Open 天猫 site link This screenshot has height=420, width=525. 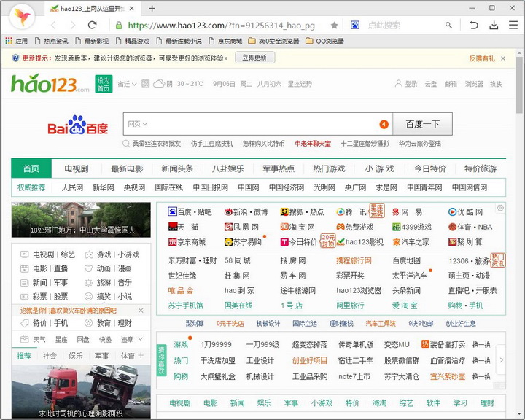[183, 227]
